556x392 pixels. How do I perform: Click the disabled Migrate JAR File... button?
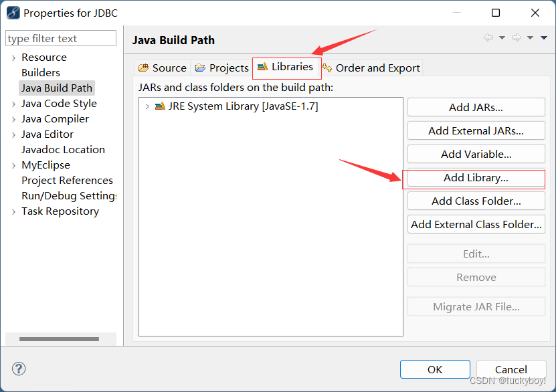click(x=476, y=306)
